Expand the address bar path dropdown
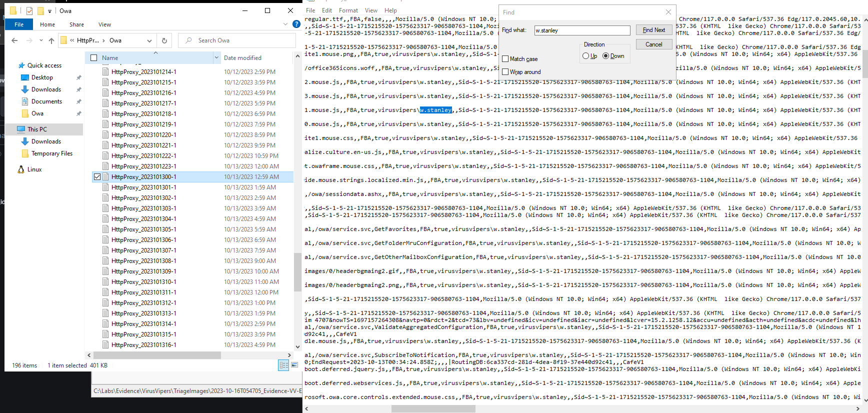Viewport: 868px width, 413px height. click(x=149, y=40)
